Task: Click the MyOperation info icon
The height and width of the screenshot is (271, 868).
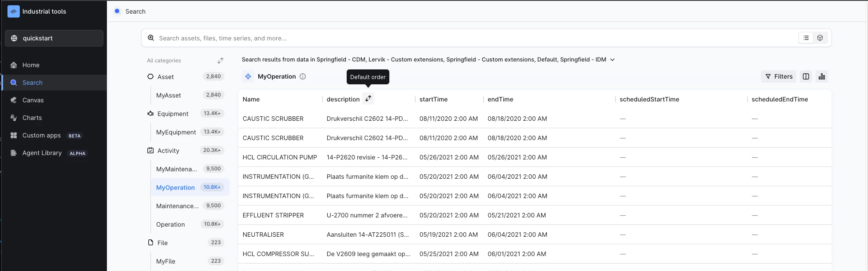Action: click(303, 76)
